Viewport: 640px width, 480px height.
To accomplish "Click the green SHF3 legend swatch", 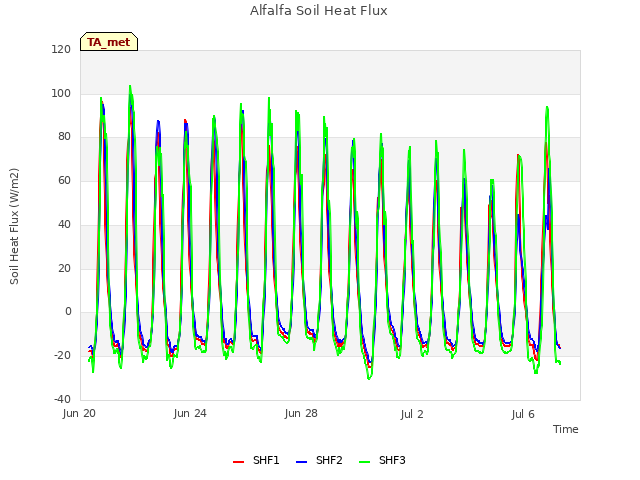I will (364, 462).
